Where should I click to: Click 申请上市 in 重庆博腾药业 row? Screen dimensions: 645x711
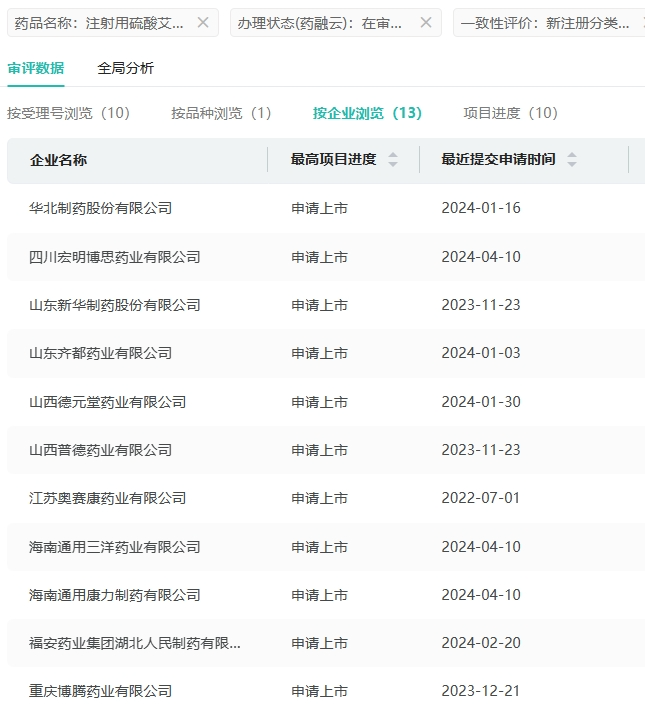click(x=319, y=692)
